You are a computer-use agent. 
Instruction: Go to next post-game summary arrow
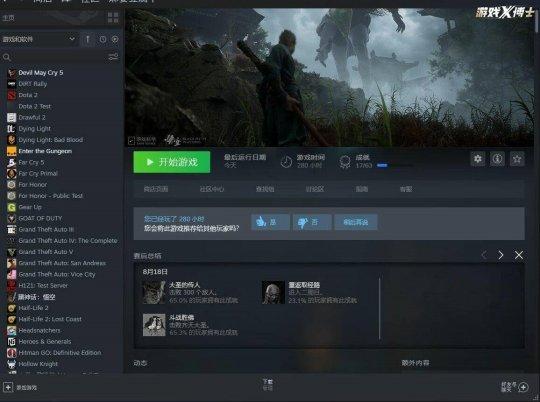pos(501,255)
